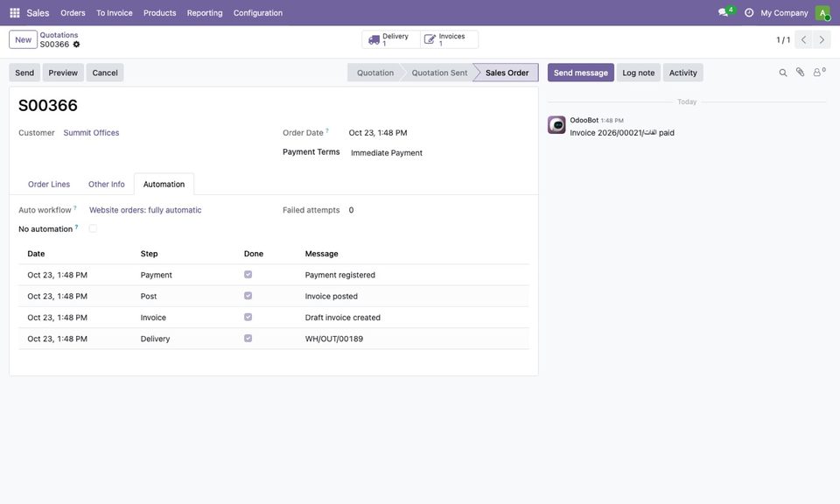Switch to the Other Info tab
840x504 pixels.
pos(107,185)
